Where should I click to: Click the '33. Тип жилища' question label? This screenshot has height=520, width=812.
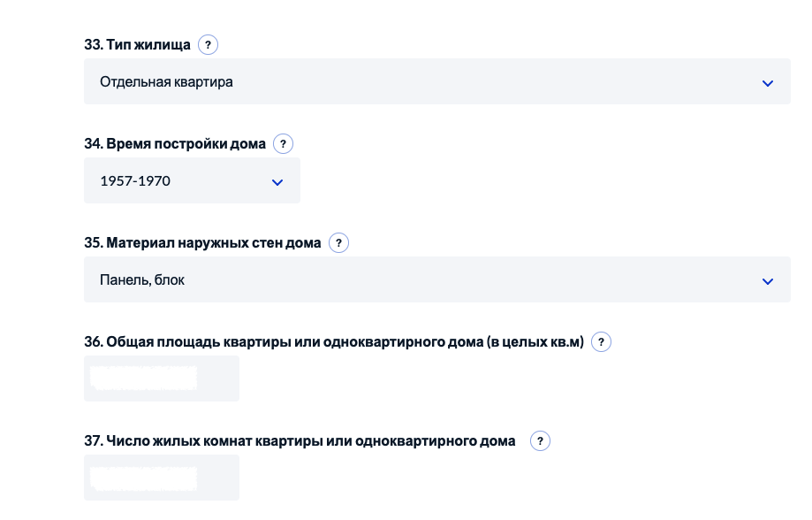pos(137,44)
